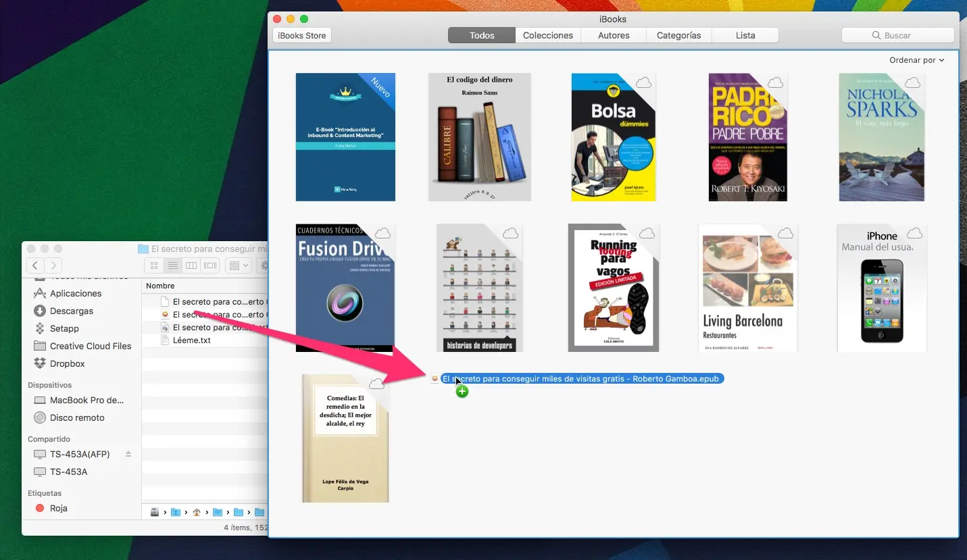Viewport: 967px width, 560px height.
Task: Open the Finder arrange-by dropdown
Action: (x=238, y=265)
